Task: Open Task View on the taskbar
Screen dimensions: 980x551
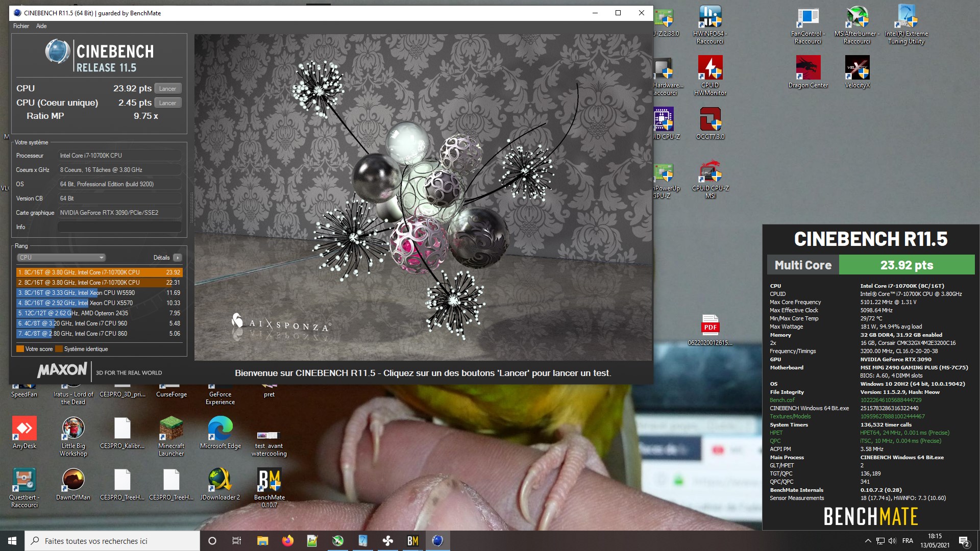Action: [x=237, y=541]
